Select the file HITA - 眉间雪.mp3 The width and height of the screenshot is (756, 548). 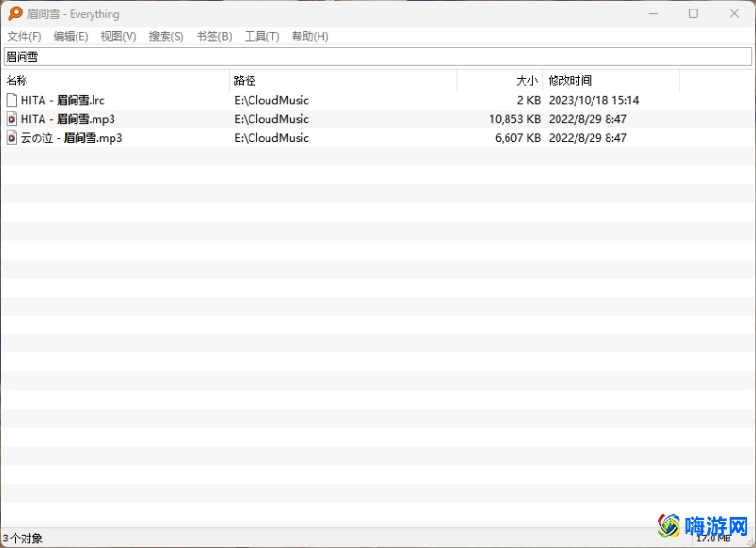tap(67, 119)
